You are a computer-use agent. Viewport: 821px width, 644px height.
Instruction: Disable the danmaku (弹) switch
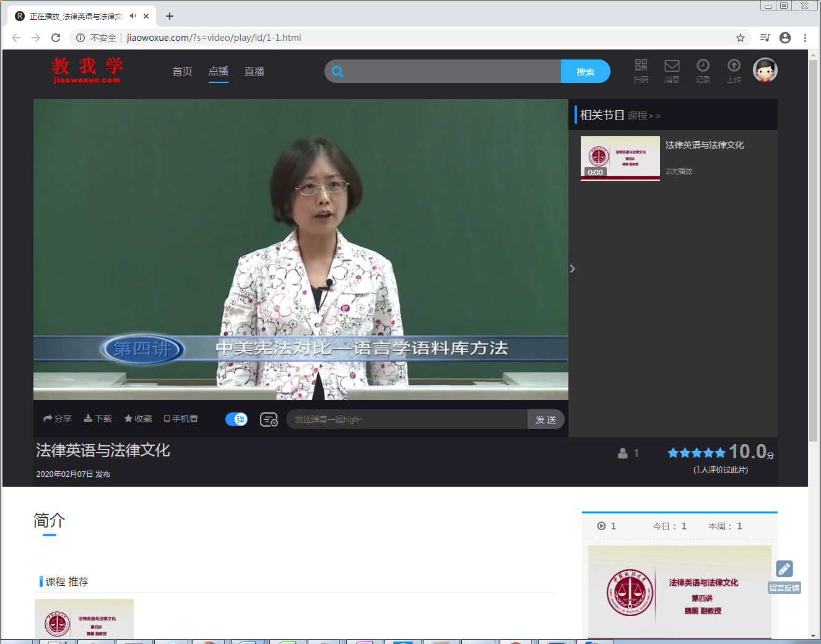236,419
